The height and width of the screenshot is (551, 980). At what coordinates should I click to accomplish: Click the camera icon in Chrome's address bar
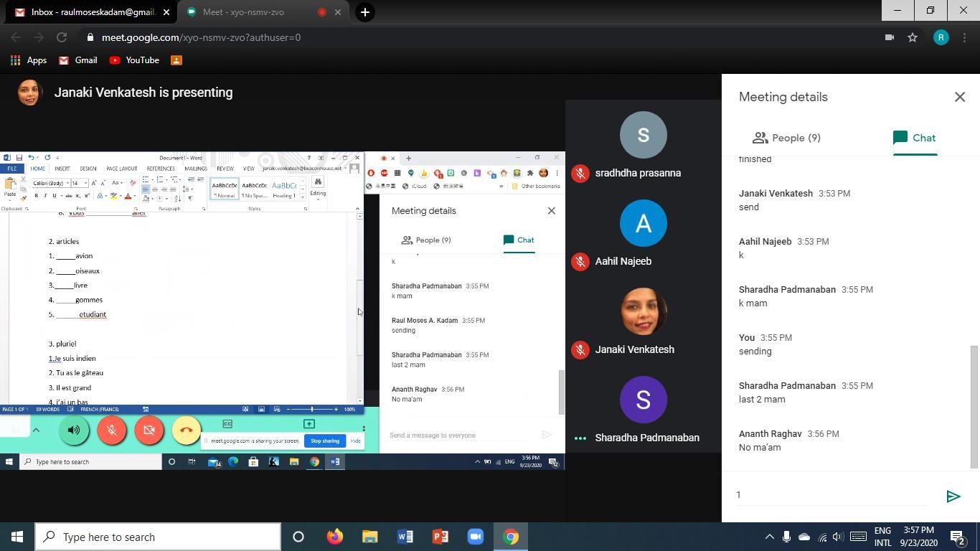[890, 37]
